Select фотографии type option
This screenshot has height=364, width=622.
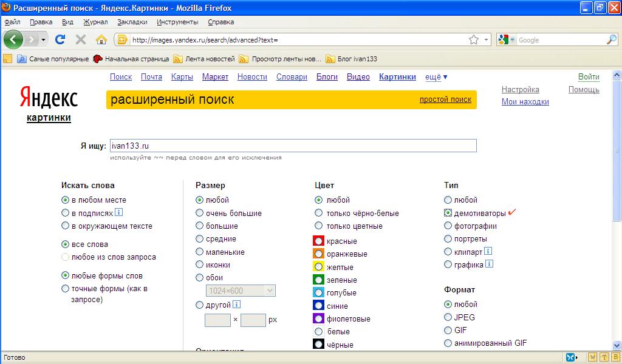pos(448,226)
